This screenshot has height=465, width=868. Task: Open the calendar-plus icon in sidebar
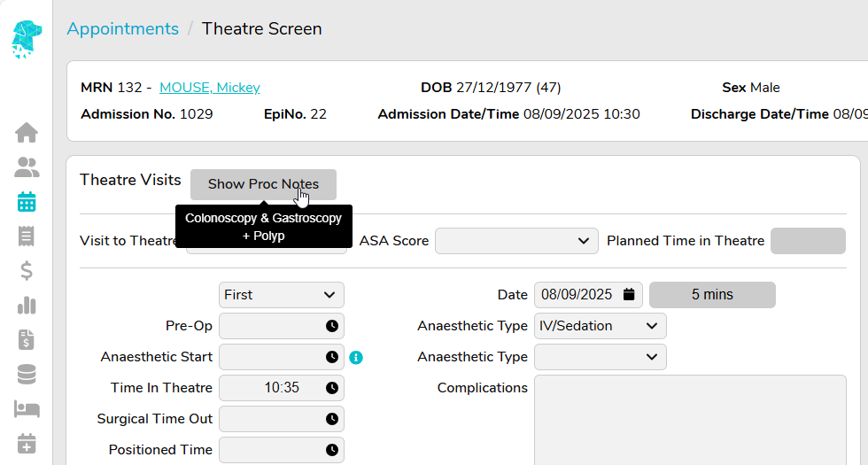pyautogui.click(x=27, y=444)
